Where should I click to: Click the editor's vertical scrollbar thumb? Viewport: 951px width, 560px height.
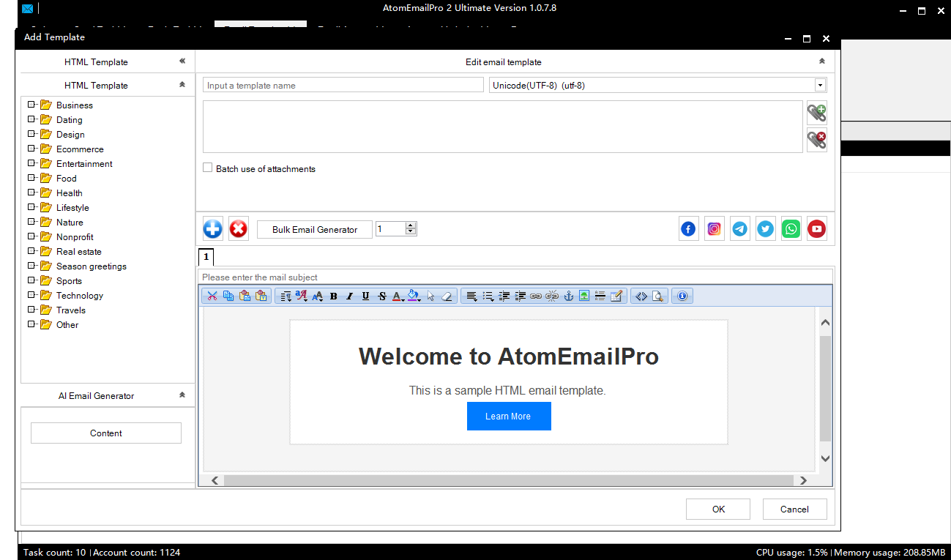click(825, 388)
